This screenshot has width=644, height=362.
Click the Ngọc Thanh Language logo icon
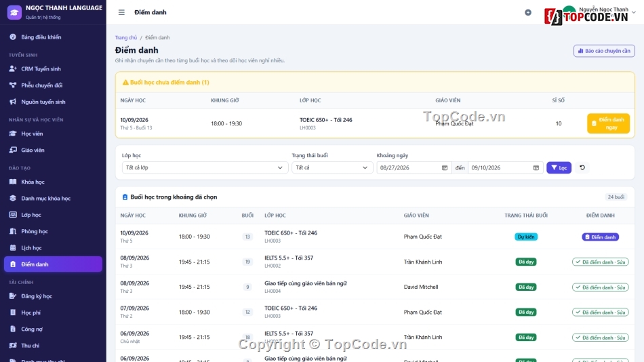point(14,12)
